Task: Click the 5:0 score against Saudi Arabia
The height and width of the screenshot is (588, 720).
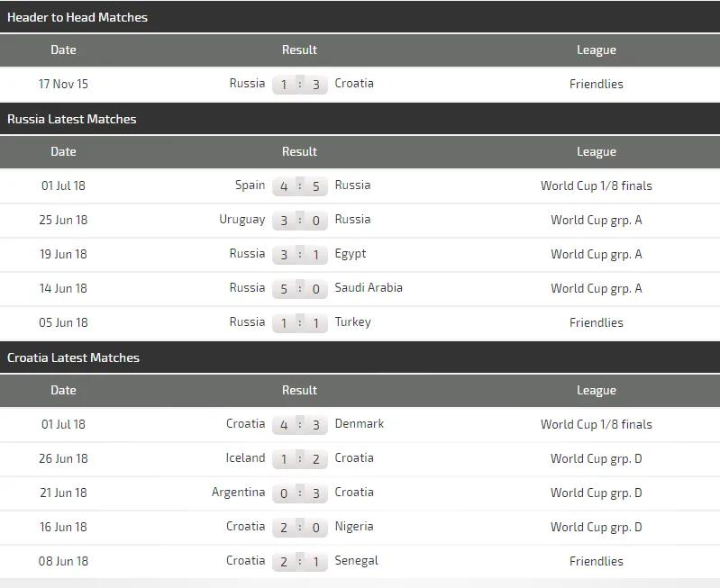Action: point(300,289)
